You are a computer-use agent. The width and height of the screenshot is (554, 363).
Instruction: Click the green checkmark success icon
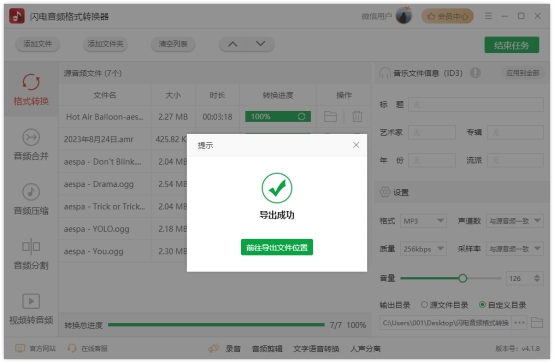click(277, 188)
